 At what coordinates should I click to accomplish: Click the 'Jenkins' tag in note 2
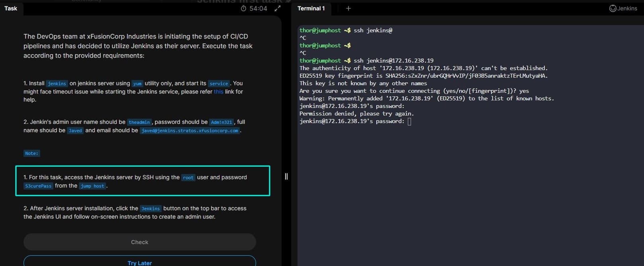click(151, 209)
